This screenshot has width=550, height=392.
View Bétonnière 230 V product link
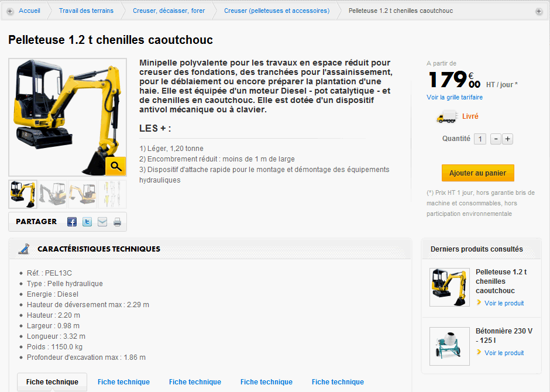click(x=504, y=353)
